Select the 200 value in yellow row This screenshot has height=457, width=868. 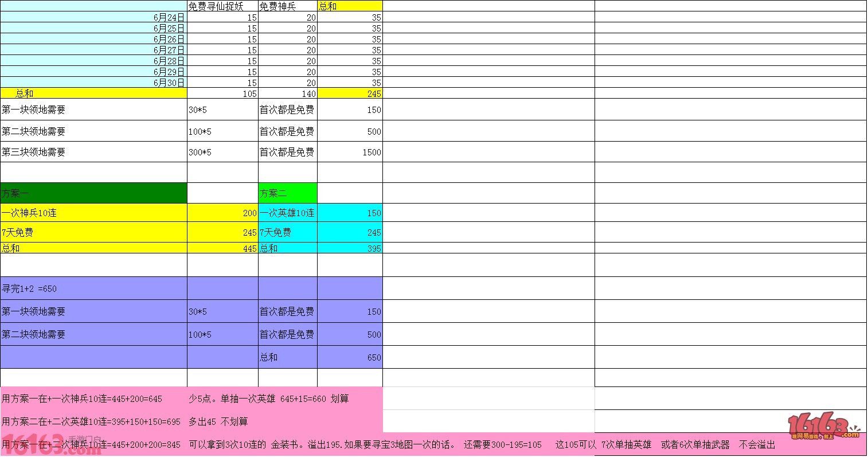(x=222, y=213)
